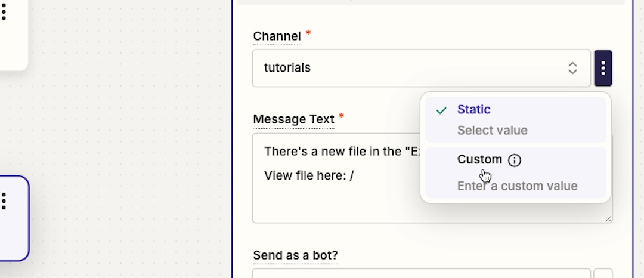Screen dimensions: 644x278
Task: Click the green checkmark beside Static
Action: coord(441,110)
